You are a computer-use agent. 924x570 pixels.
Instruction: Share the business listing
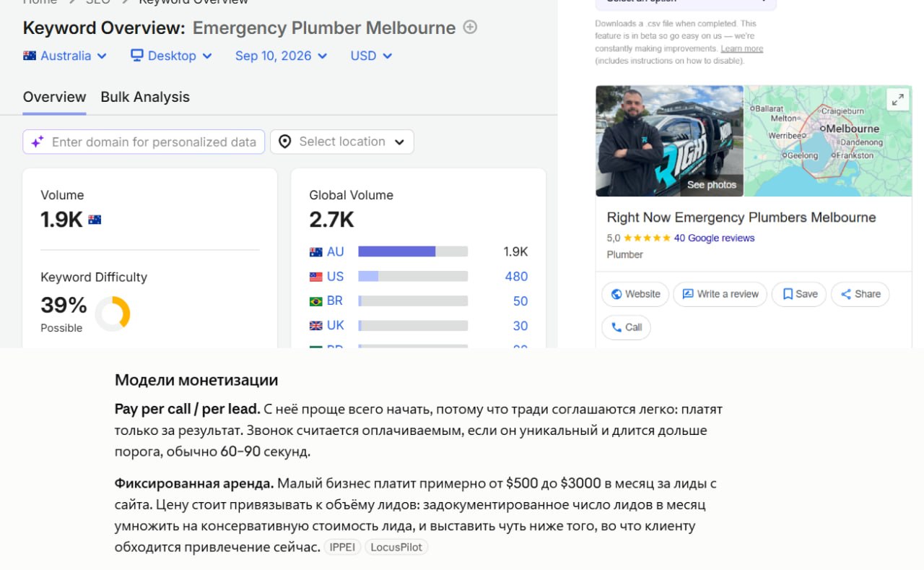click(x=860, y=294)
